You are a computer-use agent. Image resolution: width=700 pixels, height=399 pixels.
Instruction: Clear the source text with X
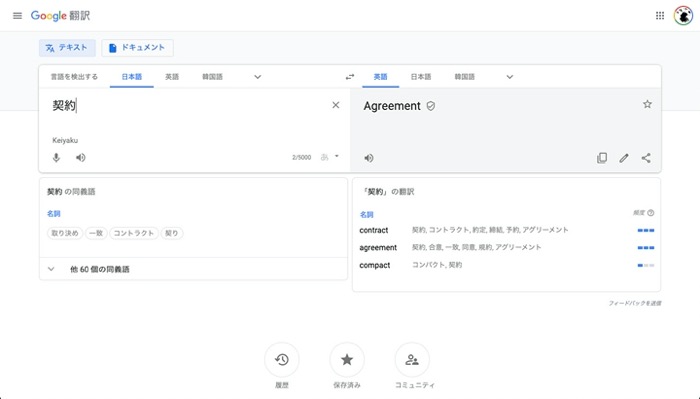click(336, 105)
